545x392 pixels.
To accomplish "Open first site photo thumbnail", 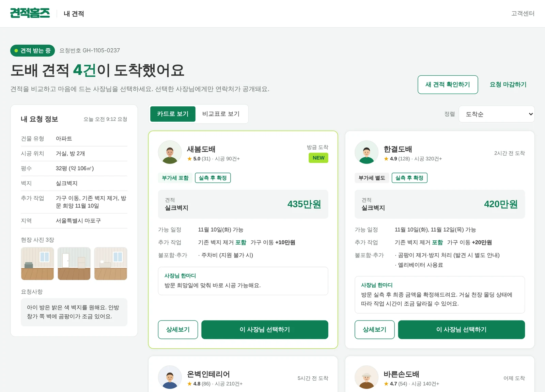I will 37,264.
